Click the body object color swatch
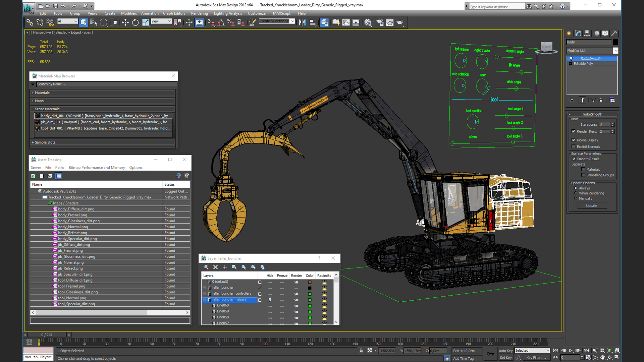 615,42
